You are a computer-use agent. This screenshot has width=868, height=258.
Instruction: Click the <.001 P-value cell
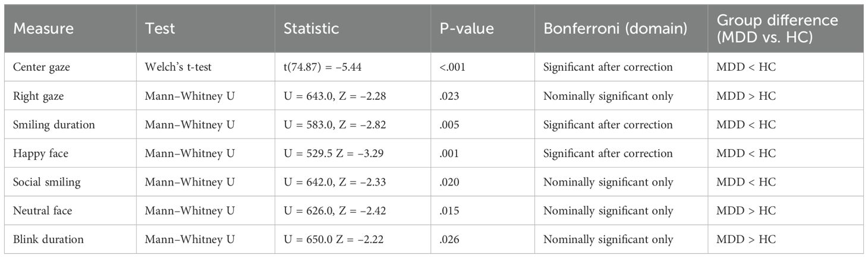(452, 67)
